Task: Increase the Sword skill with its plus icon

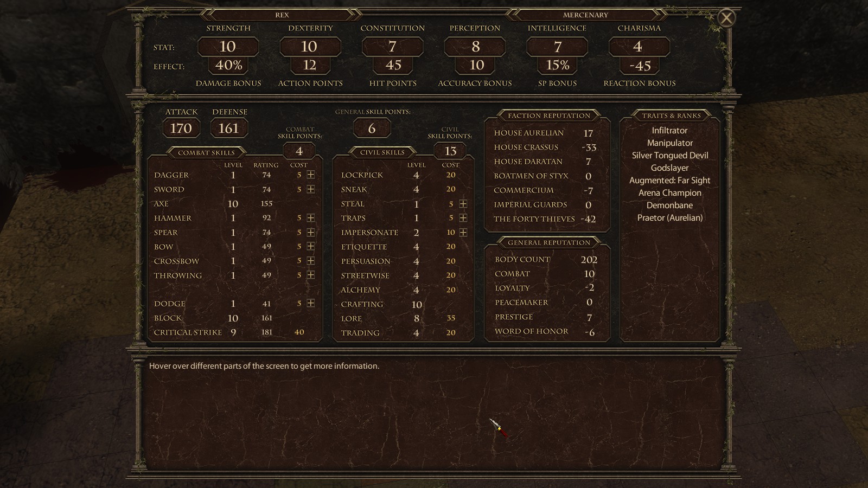Action: click(311, 189)
